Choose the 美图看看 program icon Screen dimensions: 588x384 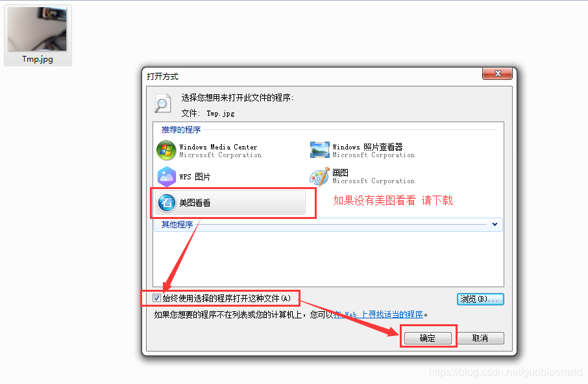click(167, 203)
